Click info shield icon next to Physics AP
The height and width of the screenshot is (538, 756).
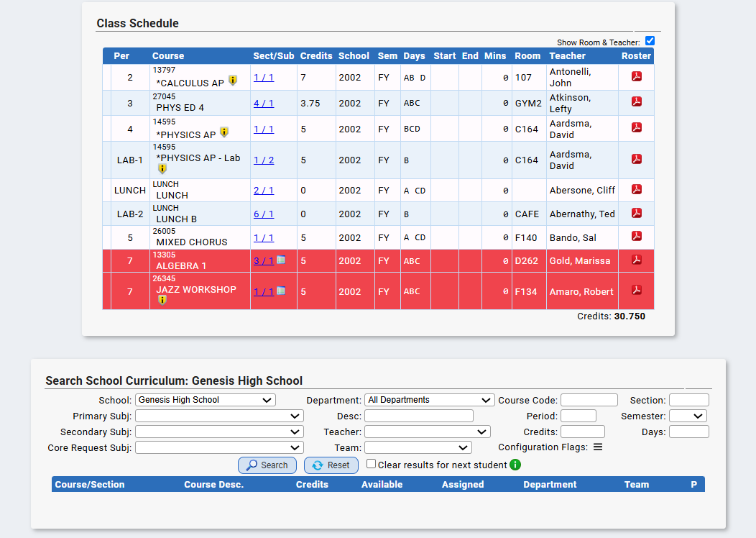click(x=224, y=132)
